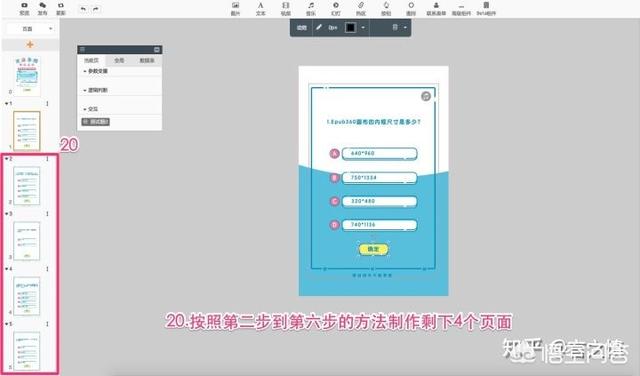Insert a video component
Viewport: 640px width, 376px height.
coord(286,9)
